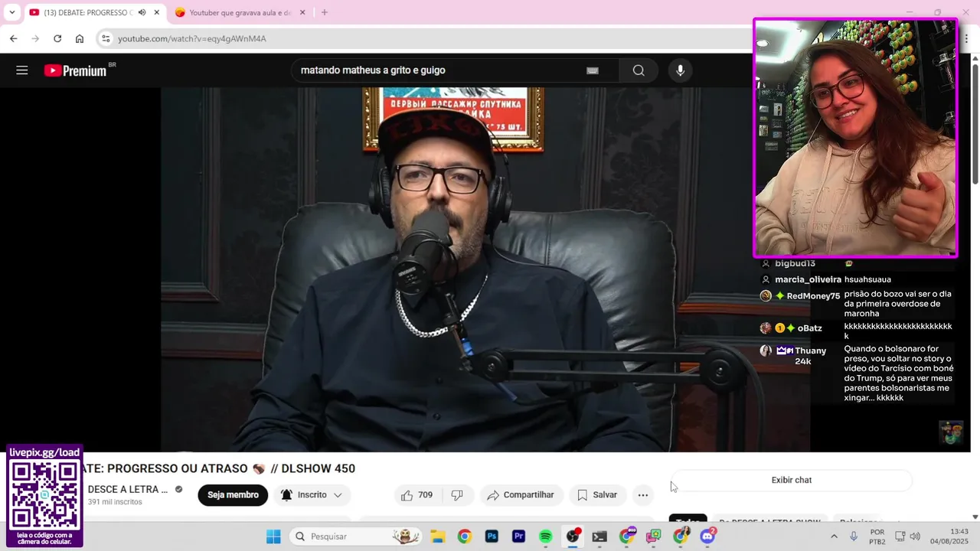Click Thuany 24k username in chat
The height and width of the screenshot is (551, 980).
[x=810, y=356]
